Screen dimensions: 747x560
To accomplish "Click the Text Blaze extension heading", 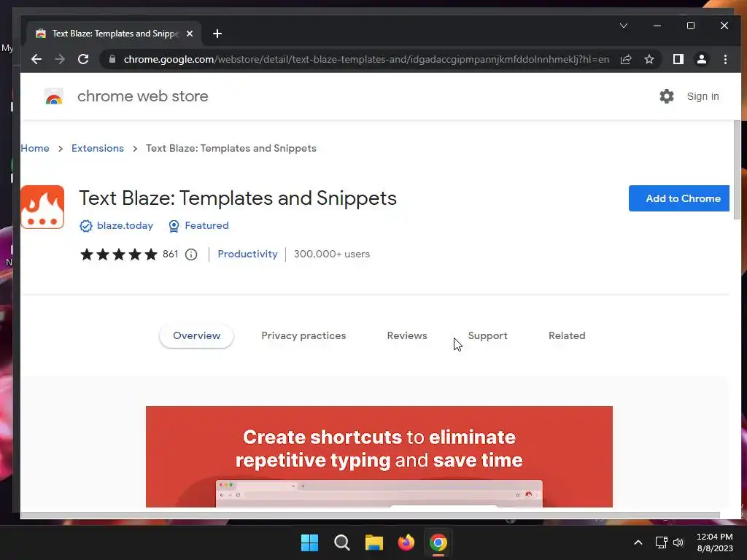I will point(238,198).
